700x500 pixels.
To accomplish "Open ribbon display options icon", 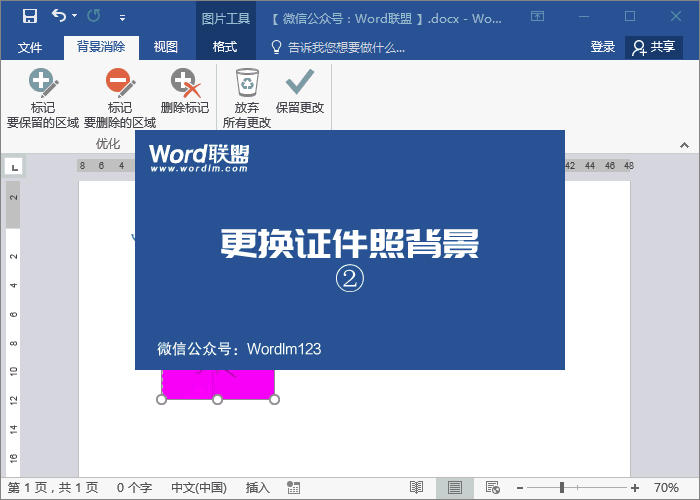I will 538,17.
